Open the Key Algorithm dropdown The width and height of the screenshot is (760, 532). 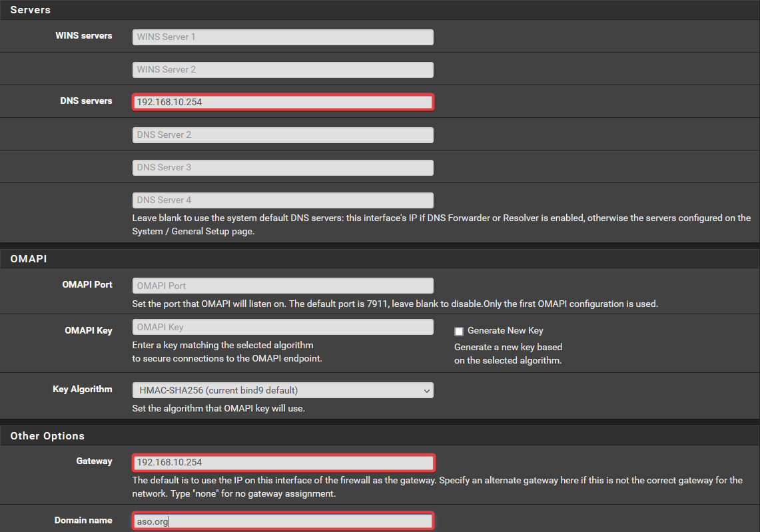click(282, 390)
